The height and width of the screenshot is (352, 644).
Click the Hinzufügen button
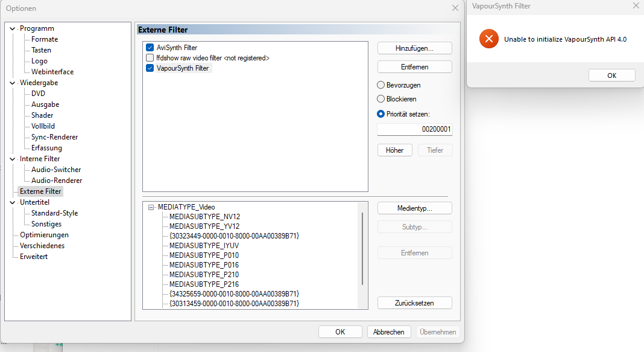pos(414,48)
